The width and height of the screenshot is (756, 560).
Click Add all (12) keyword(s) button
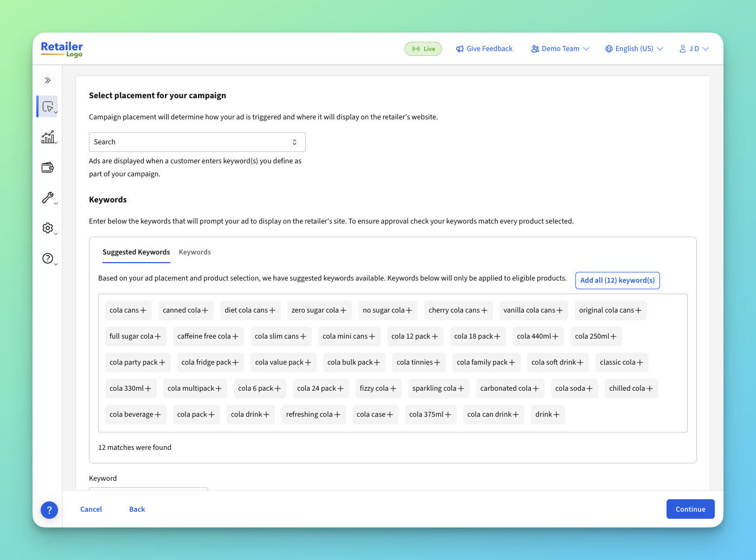(618, 281)
